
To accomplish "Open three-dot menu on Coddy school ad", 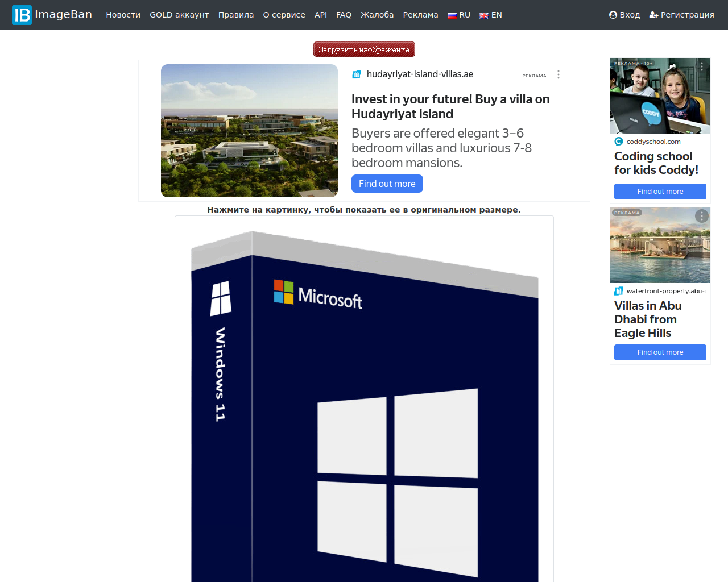I will click(702, 66).
